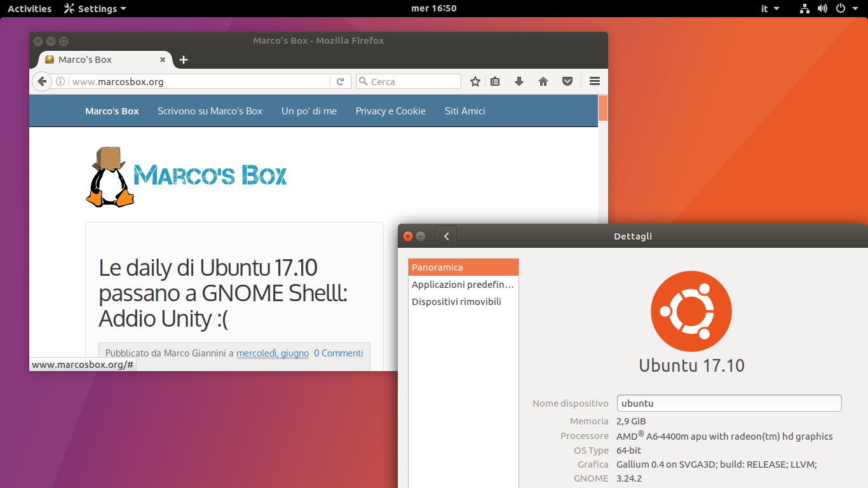Open 'Scrivono su Marco's Box' nav item
The height and width of the screenshot is (488, 868).
(210, 111)
